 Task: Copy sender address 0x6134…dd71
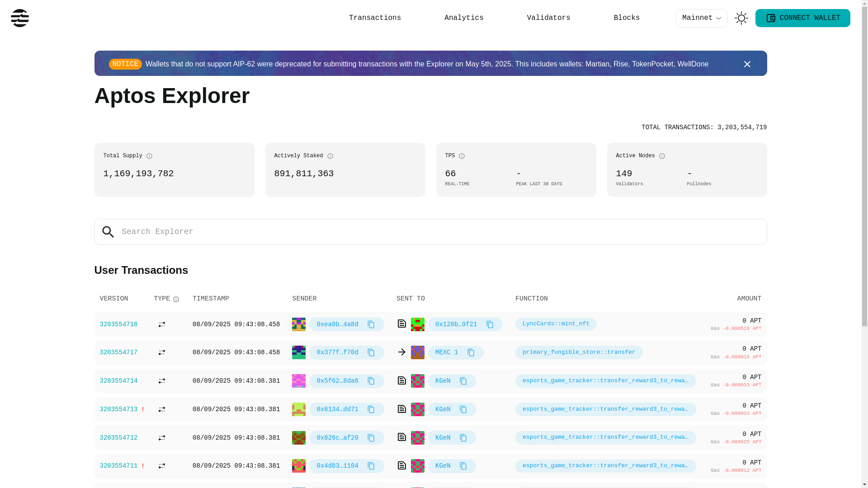[x=371, y=409]
